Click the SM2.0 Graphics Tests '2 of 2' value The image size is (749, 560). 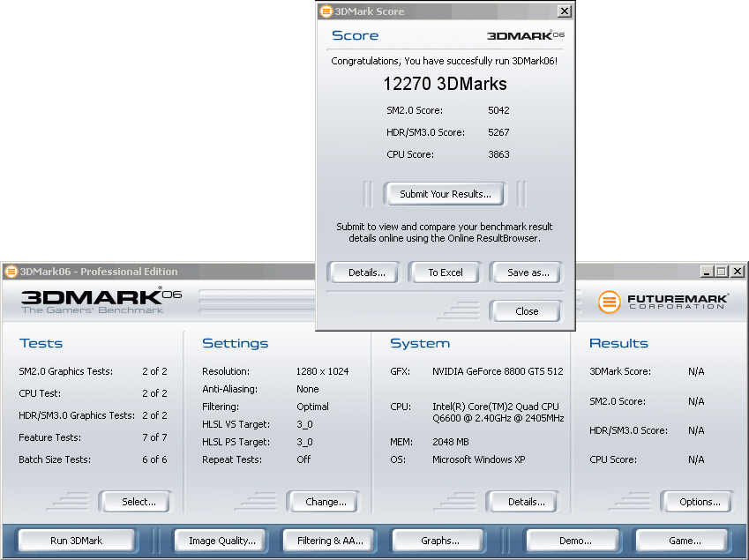coord(154,371)
